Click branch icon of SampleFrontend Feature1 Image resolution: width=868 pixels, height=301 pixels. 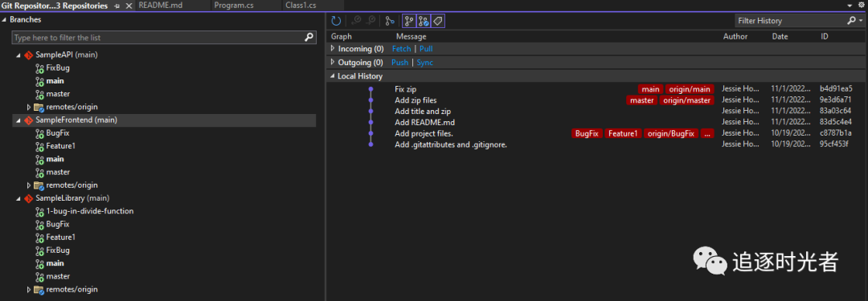click(39, 146)
